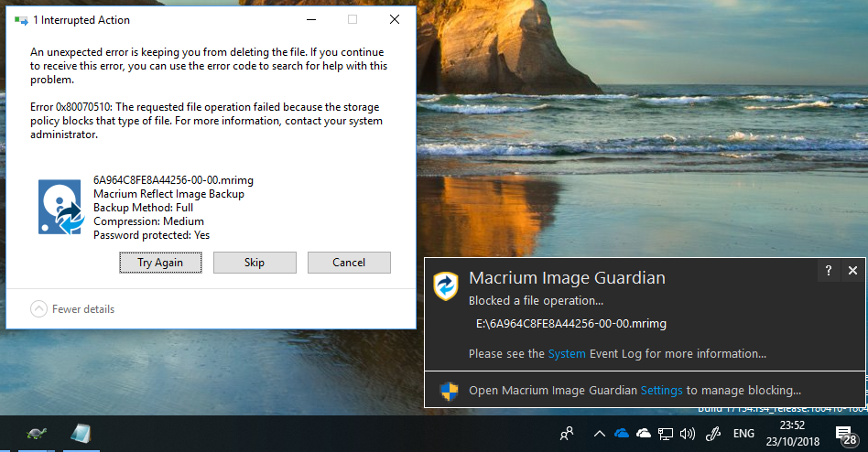The width and height of the screenshot is (868, 452).
Task: Click the Macrium Image Guardian shield logo
Action: pos(446,286)
